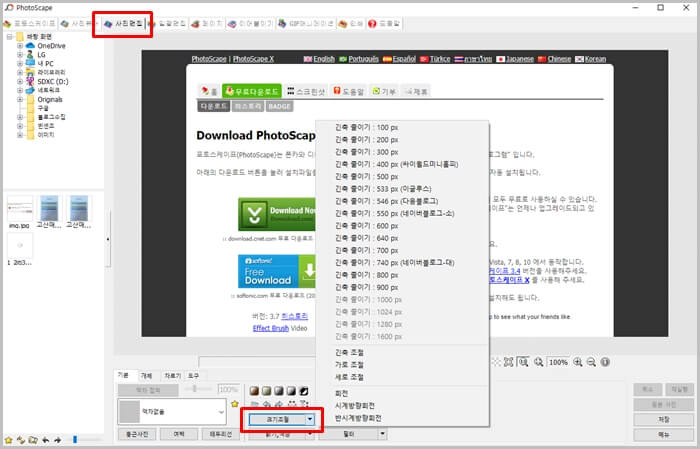Click the forward arrow icon below thumbnails
700x449 pixels.
(x=58, y=440)
